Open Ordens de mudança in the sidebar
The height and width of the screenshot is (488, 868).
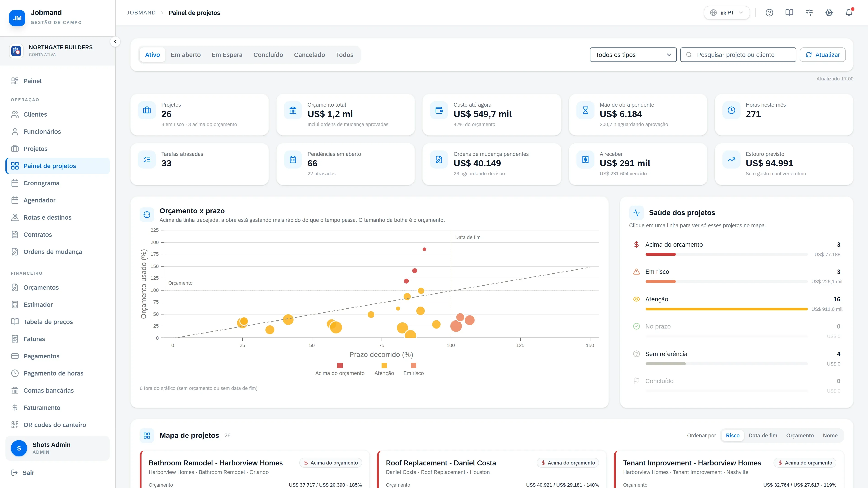tap(58, 252)
